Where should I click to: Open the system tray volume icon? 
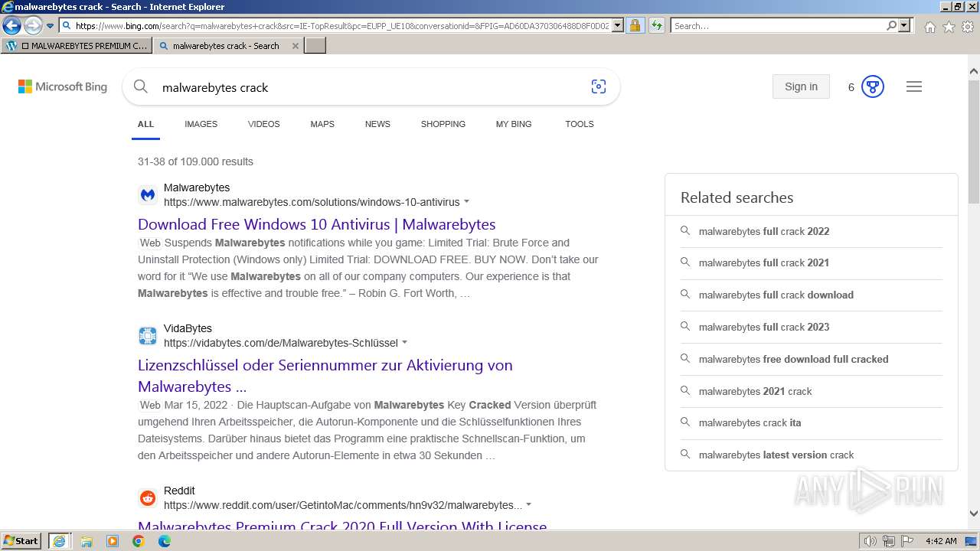pyautogui.click(x=871, y=541)
